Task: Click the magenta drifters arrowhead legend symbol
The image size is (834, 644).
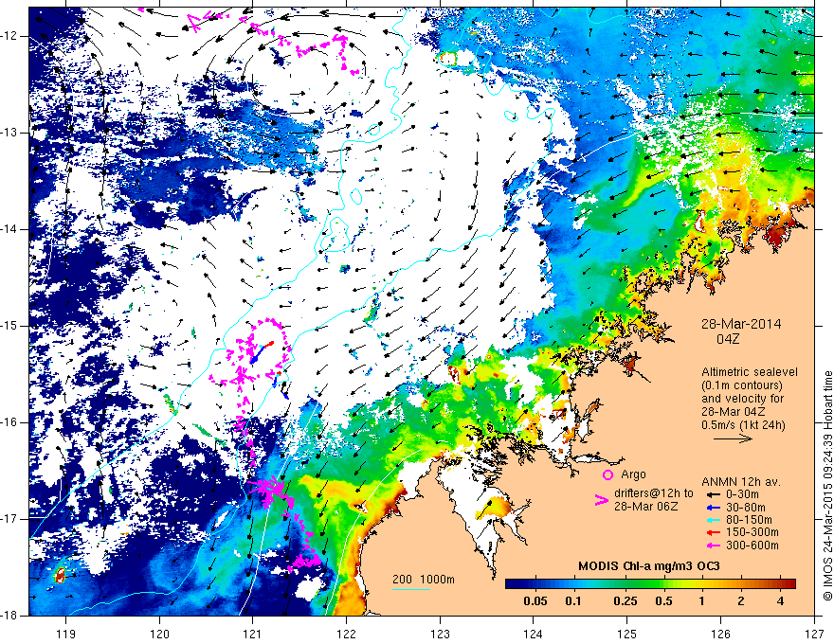Action: point(601,500)
